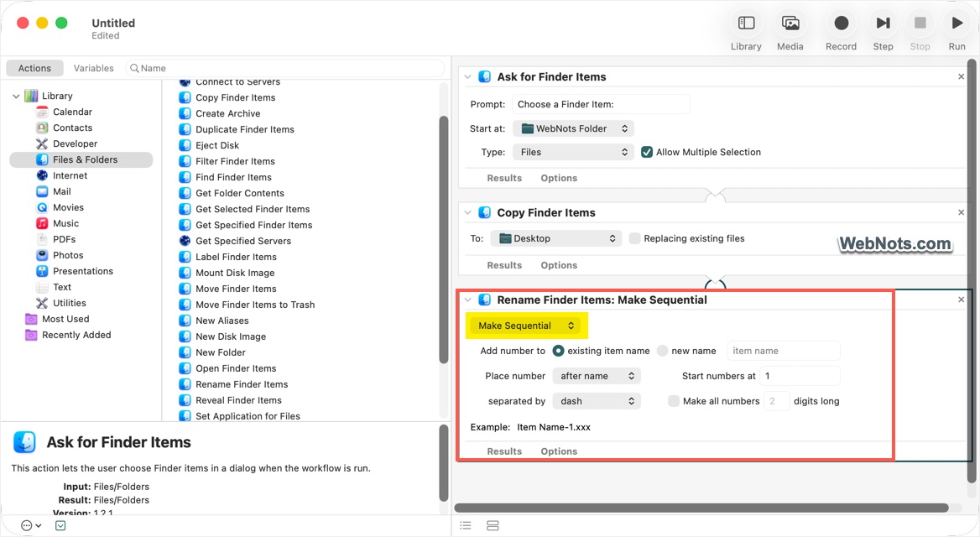980x537 pixels.
Task: Open the Start at WebNots Folder dropdown
Action: (x=573, y=128)
